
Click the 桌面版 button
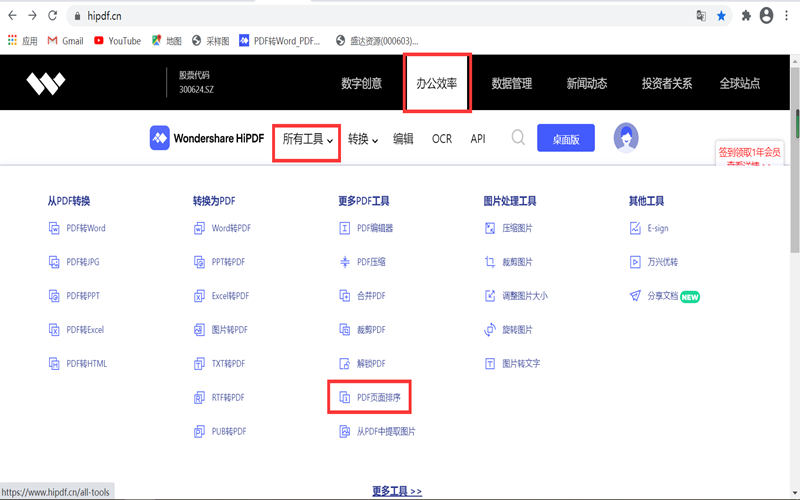click(565, 138)
